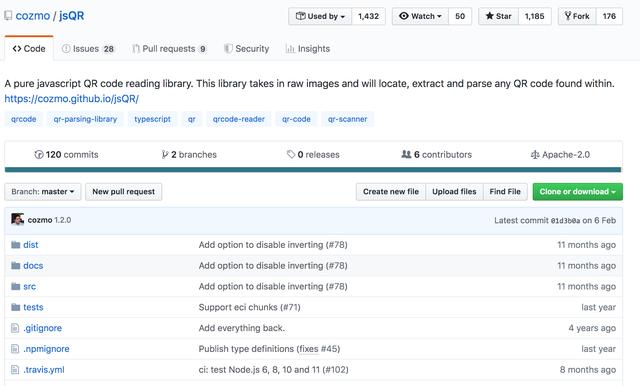Open the .gitignore file
The image size is (640, 386).
coord(42,328)
